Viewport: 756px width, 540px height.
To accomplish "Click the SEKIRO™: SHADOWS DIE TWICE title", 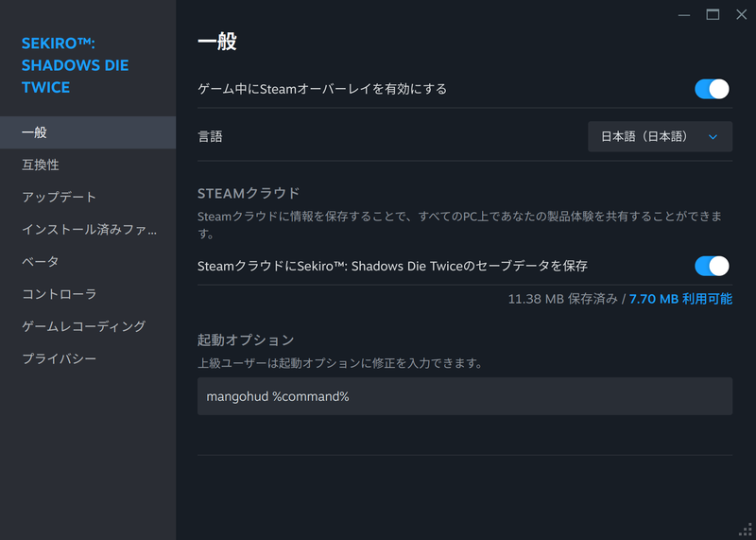I will click(x=76, y=65).
